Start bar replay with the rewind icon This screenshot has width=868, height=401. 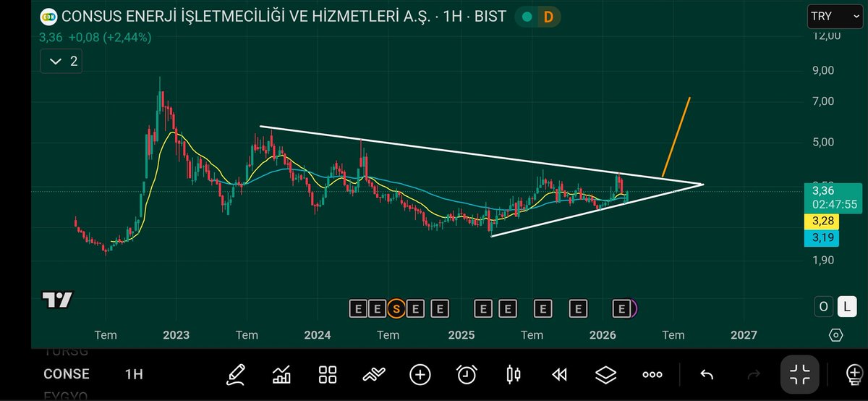pos(559,374)
